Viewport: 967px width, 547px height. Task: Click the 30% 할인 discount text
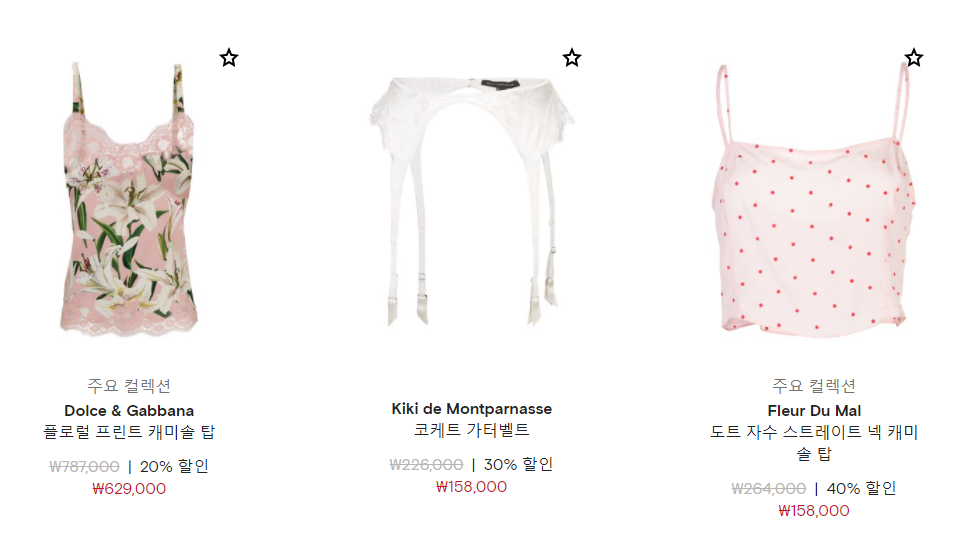[518, 465]
